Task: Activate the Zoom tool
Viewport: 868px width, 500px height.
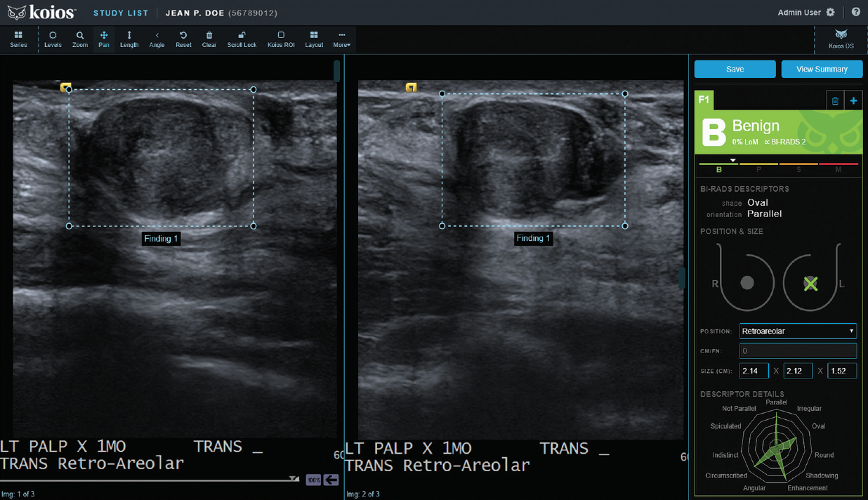Action: 80,39
